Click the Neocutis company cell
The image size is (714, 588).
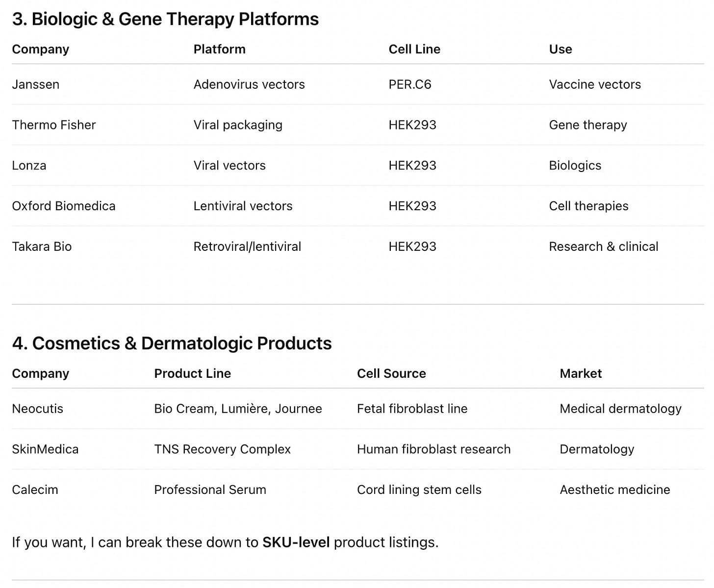point(37,409)
